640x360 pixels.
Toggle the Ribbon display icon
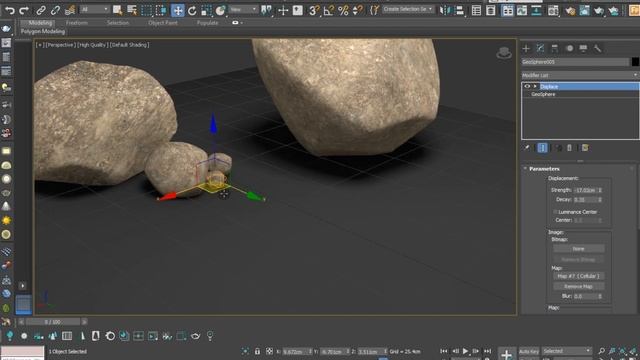tap(507, 10)
